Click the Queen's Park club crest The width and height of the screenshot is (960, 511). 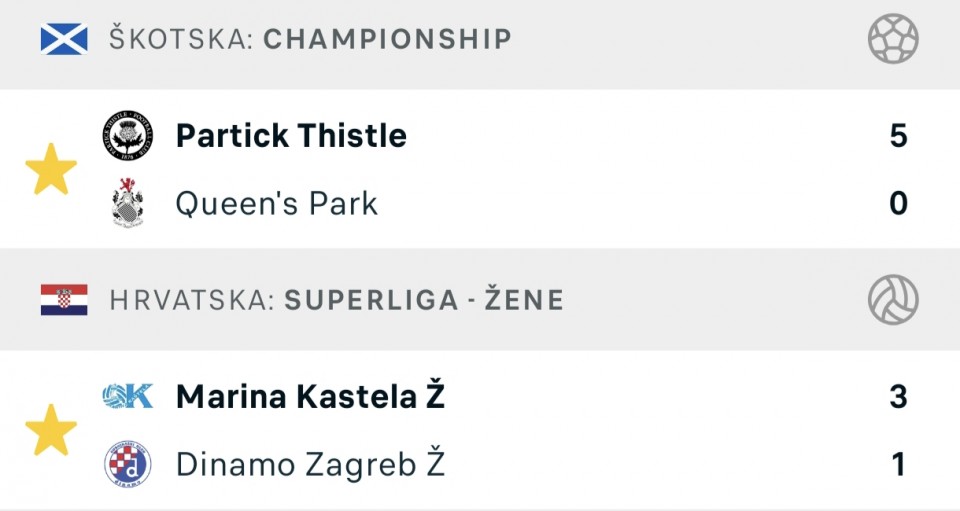pos(128,204)
